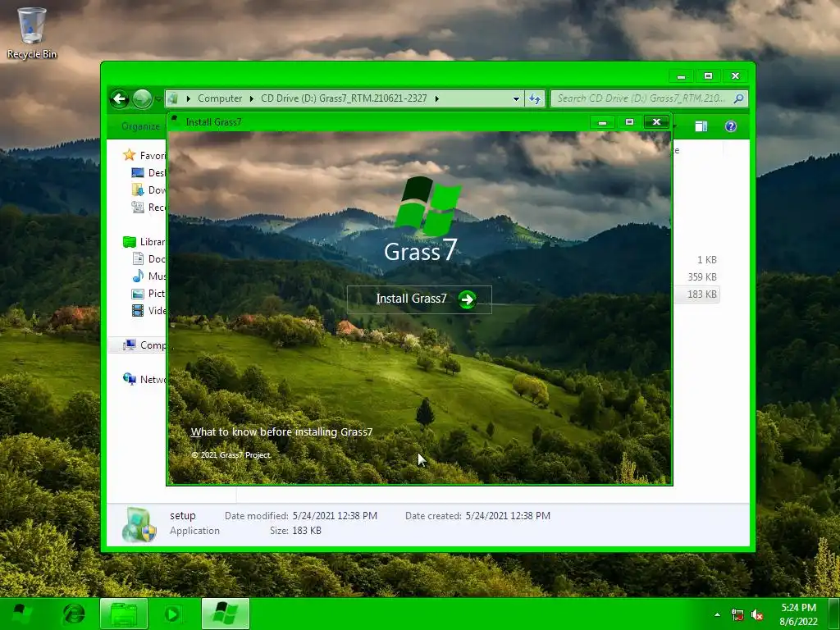Select the Computer breadcrumb in the address bar

220,98
